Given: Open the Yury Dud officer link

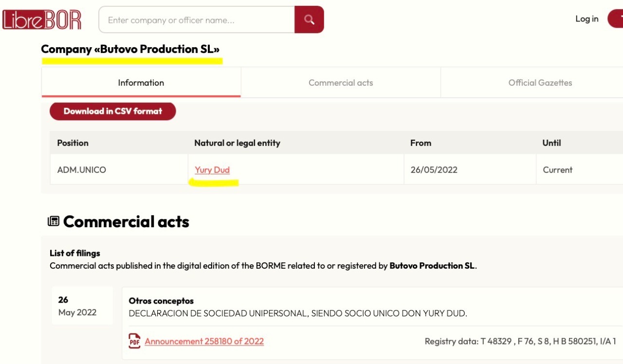Looking at the screenshot, I should (x=212, y=170).
